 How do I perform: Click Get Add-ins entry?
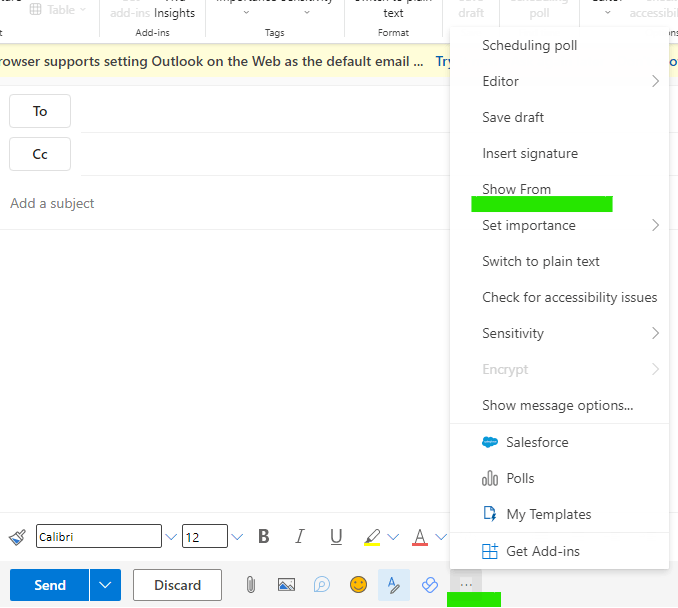coord(560,551)
